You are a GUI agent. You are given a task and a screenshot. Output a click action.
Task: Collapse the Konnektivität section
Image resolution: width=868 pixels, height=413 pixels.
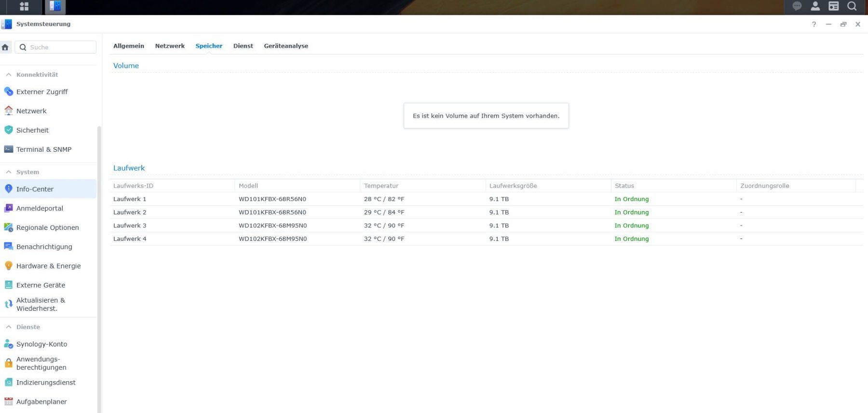tap(9, 75)
